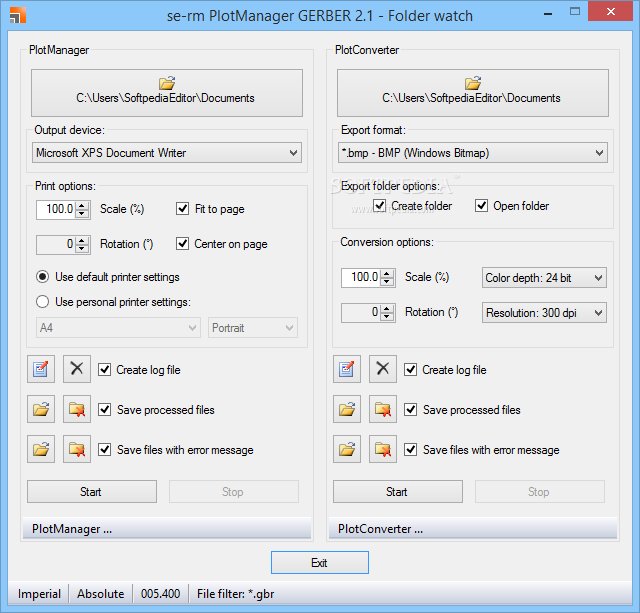Screen dimensions: 640x613
Task: Click the PlotManager Stop button
Action: 234,491
